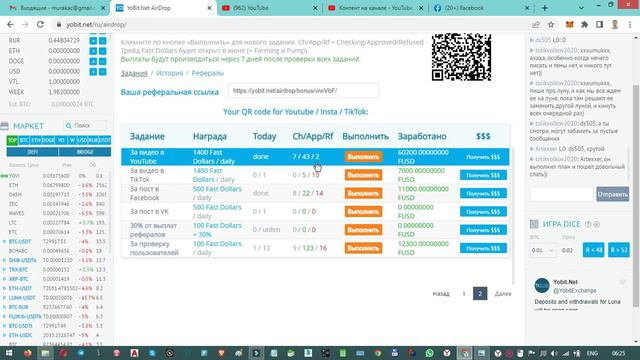Open a new browser tab
The image size is (640, 360).
point(544,8)
